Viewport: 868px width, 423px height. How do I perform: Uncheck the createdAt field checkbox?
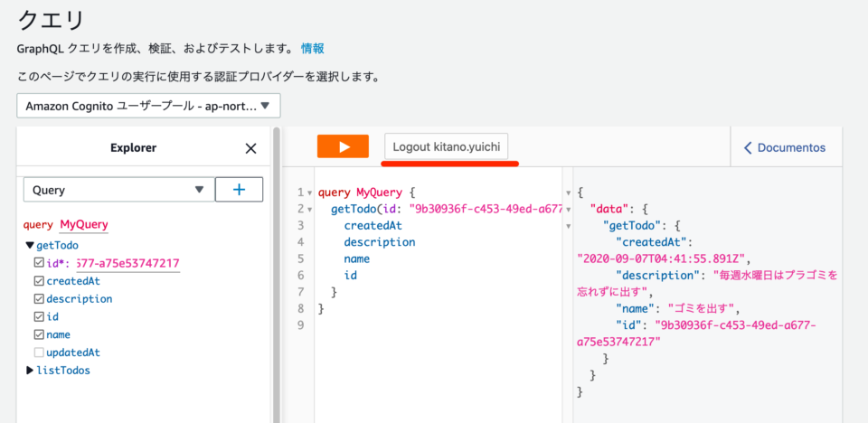(x=38, y=281)
